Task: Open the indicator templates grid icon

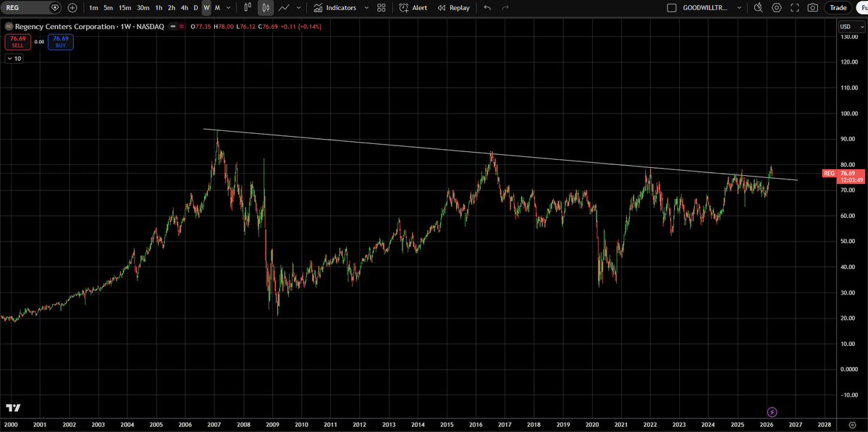Action: coord(382,8)
